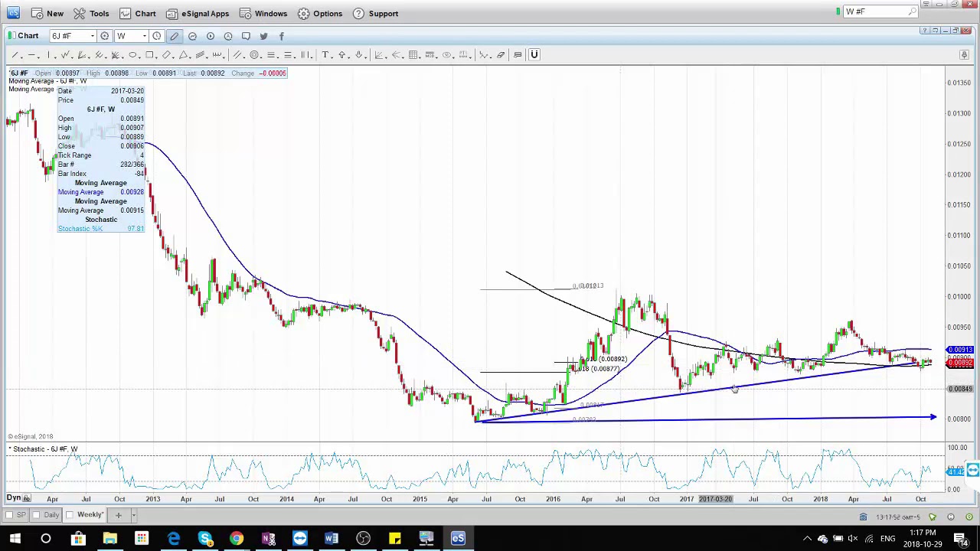980x551 pixels.
Task: Share chart via Twitter icon
Action: [x=263, y=36]
